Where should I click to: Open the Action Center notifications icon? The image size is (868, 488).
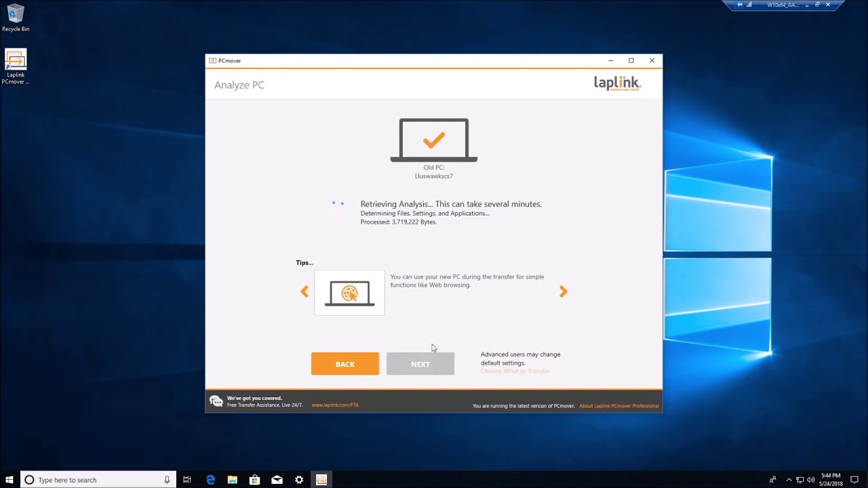point(854,480)
